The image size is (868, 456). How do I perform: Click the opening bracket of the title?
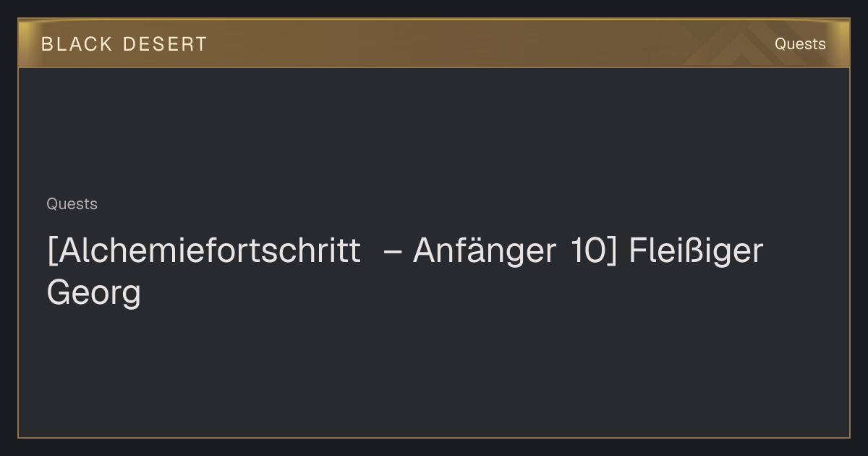click(x=51, y=252)
